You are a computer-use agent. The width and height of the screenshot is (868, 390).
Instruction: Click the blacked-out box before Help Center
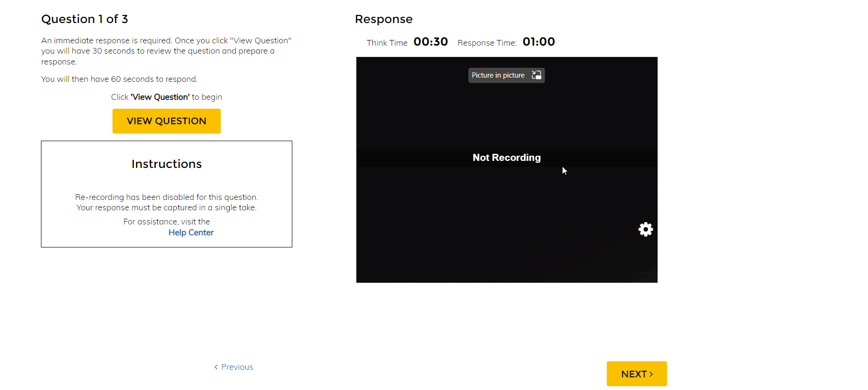[140, 232]
